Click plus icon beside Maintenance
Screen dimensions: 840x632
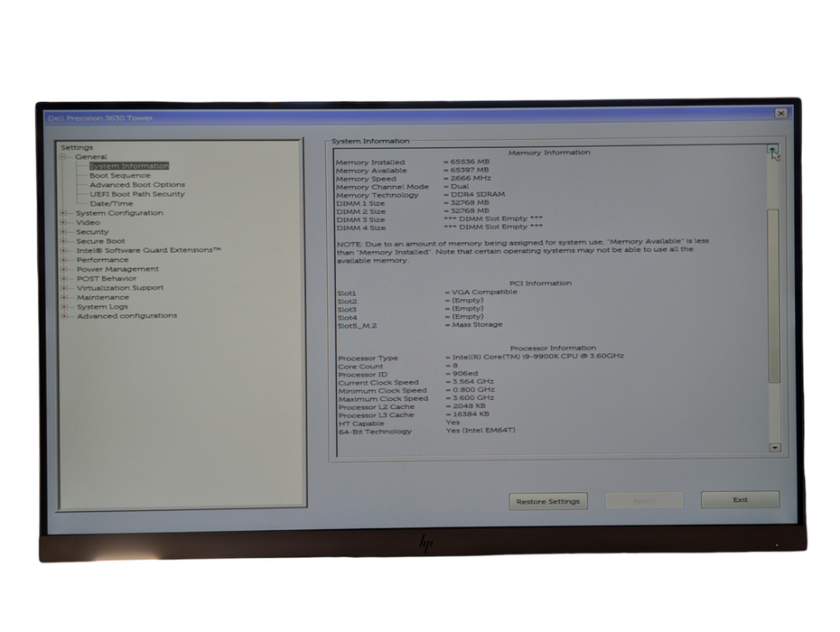63,297
